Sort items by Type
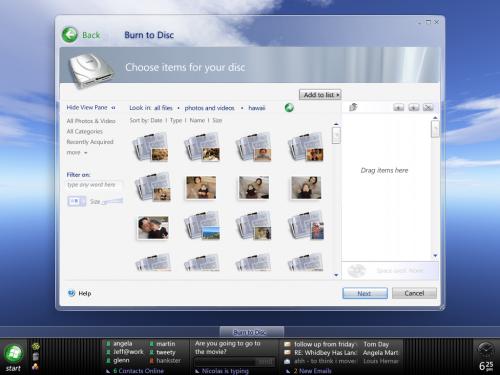The height and width of the screenshot is (375, 500). pyautogui.click(x=176, y=120)
